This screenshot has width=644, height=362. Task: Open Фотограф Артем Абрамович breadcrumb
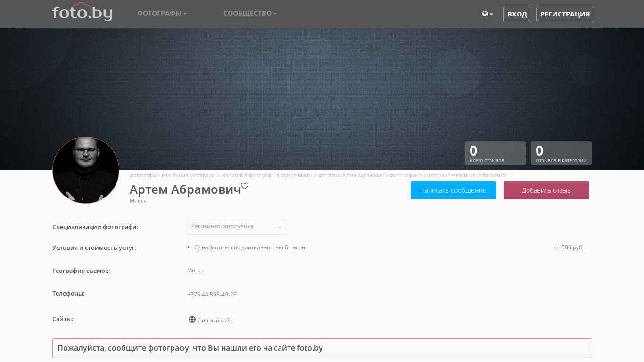point(351,175)
